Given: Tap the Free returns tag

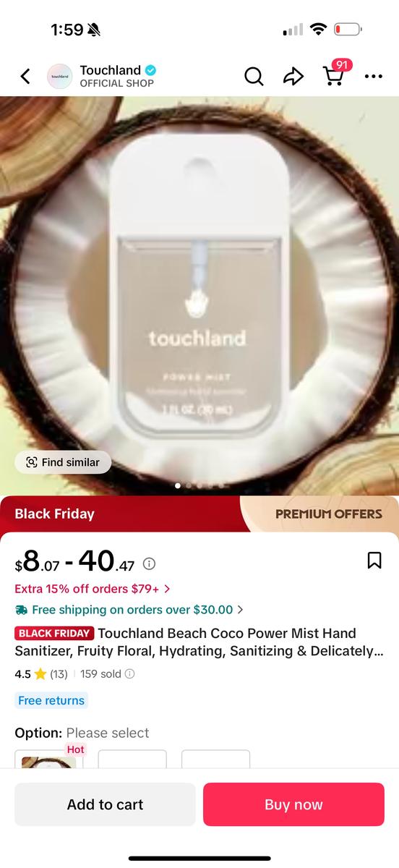Looking at the screenshot, I should [x=51, y=700].
